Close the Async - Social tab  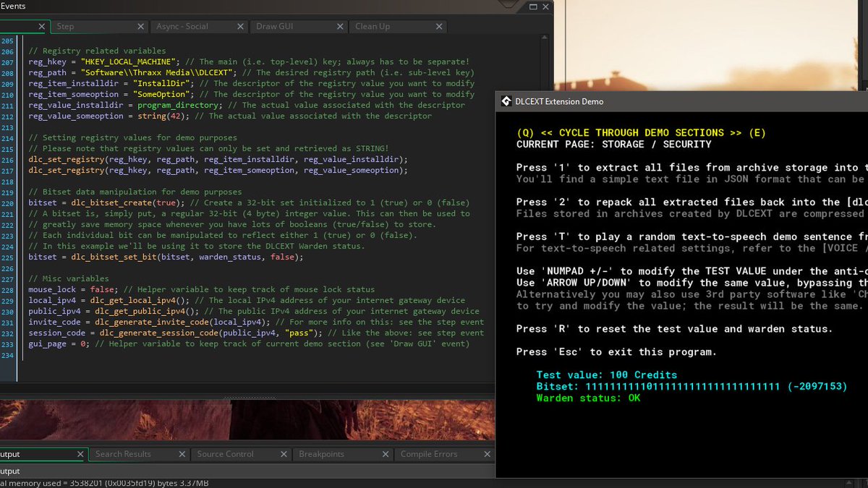pos(241,27)
